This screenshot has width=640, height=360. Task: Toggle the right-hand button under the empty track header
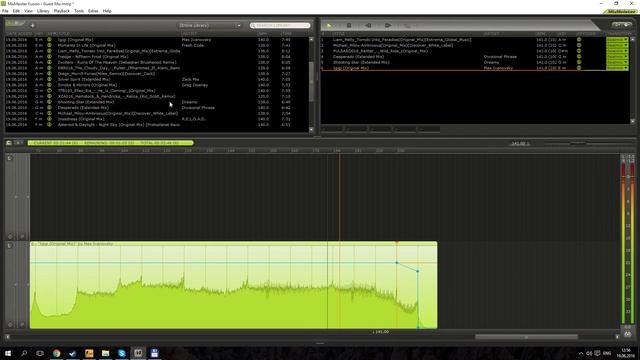point(22,236)
